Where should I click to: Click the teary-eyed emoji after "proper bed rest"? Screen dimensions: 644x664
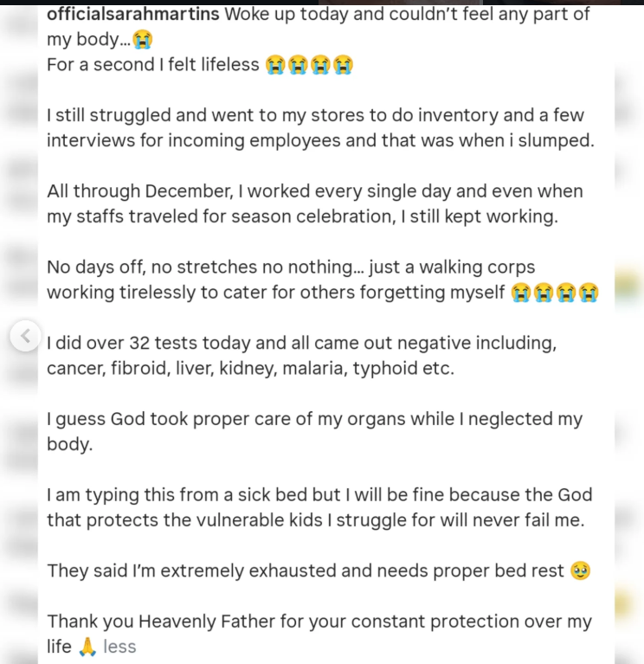tap(581, 571)
